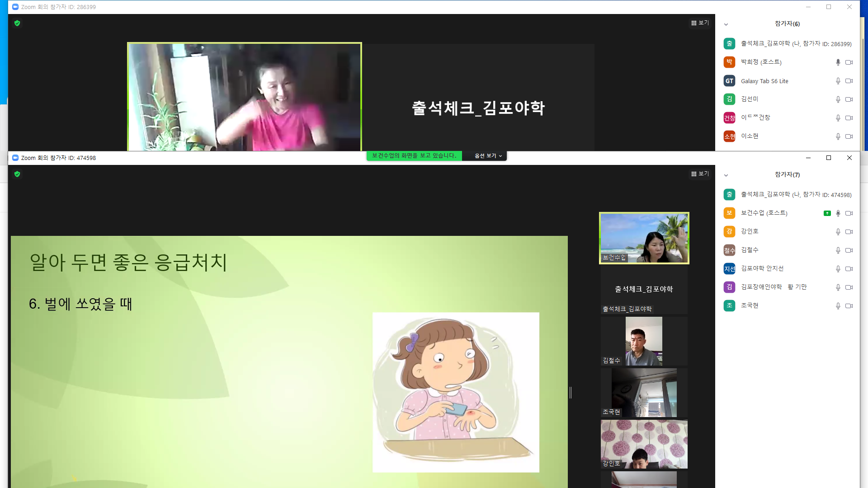Click the microphone icon for 김선미
Viewport: 868px width, 488px height.
click(838, 99)
